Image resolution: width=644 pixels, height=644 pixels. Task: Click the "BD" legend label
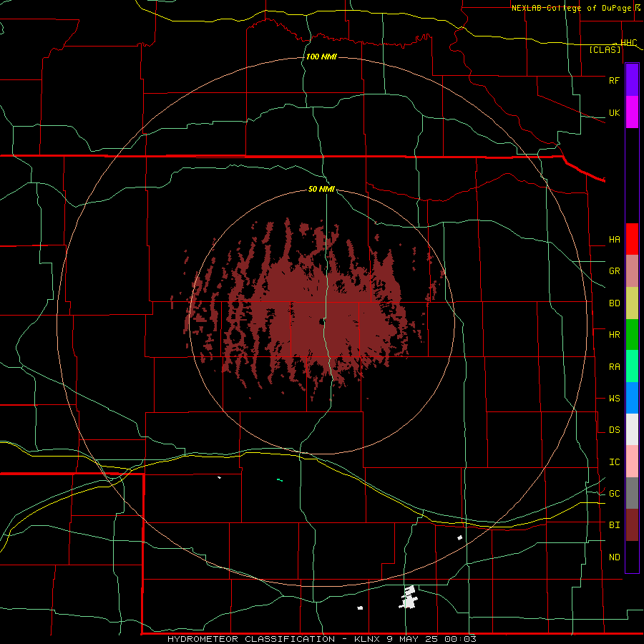[x=614, y=303]
